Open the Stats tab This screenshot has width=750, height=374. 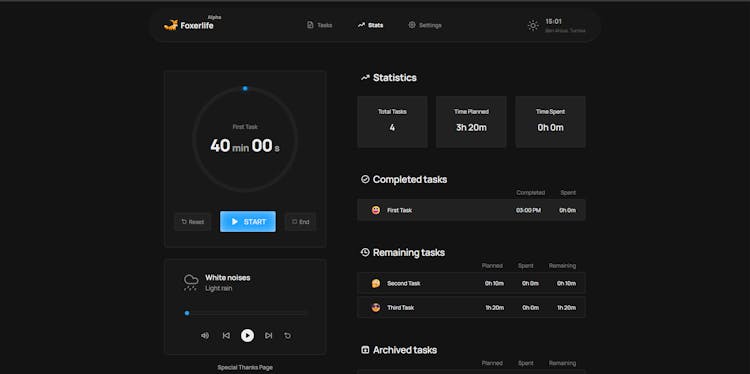370,25
